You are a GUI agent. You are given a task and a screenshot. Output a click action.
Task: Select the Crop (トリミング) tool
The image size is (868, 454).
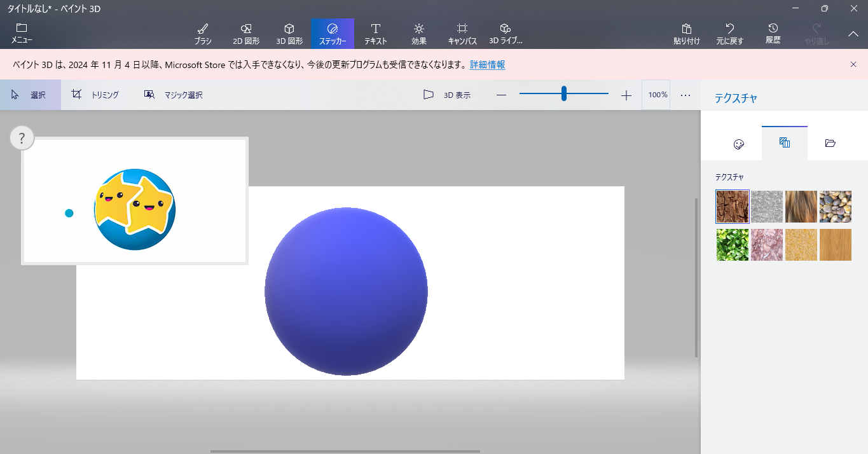click(95, 95)
